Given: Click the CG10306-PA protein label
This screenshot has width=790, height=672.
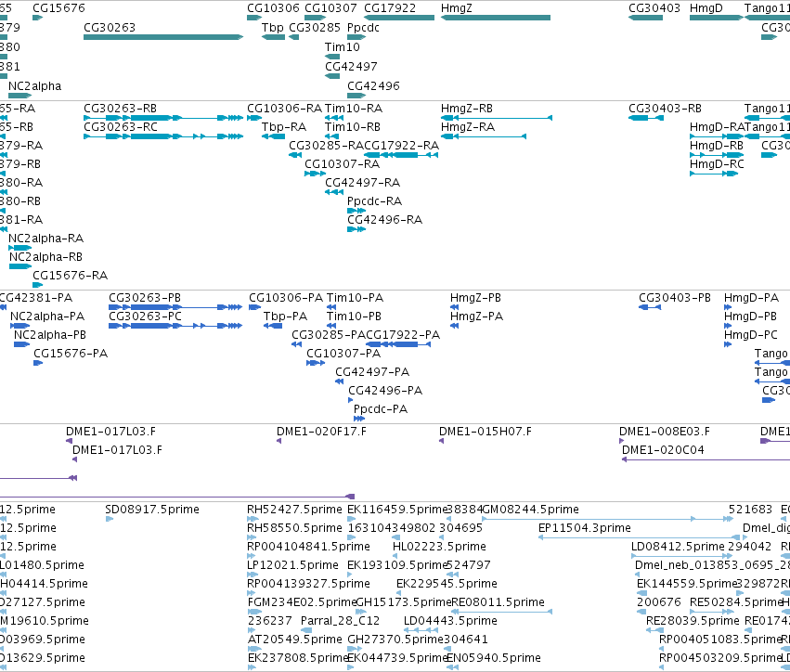Looking at the screenshot, I should [286, 298].
